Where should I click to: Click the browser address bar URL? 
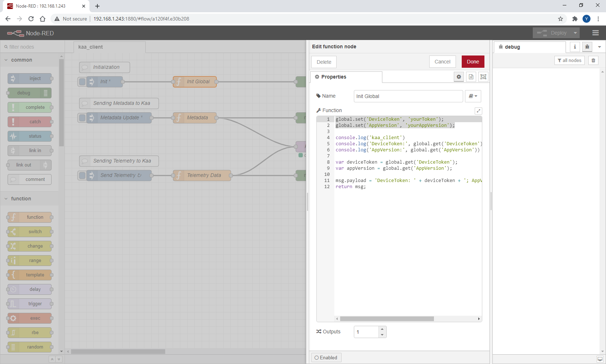point(141,19)
